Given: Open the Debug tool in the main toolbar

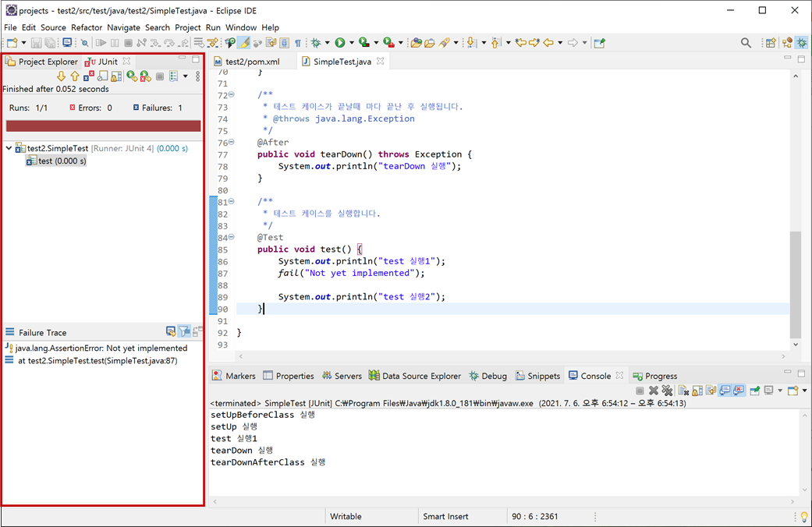Looking at the screenshot, I should click(x=315, y=42).
